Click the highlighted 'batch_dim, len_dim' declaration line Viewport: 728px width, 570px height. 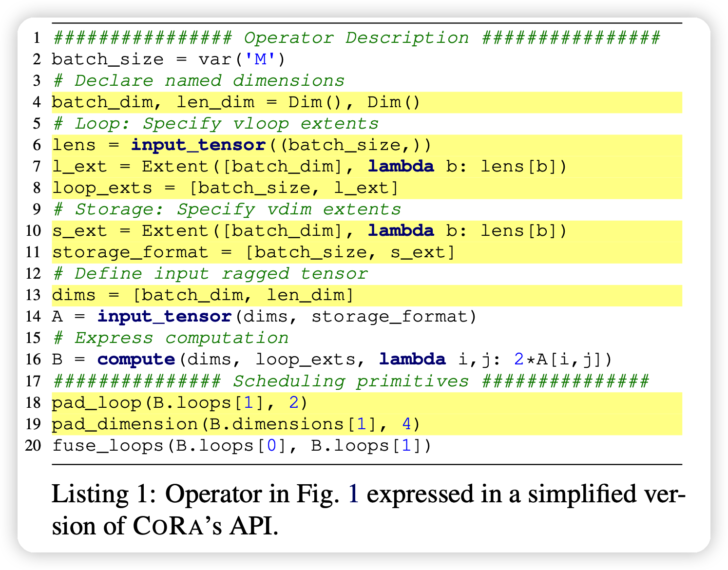coord(236,102)
